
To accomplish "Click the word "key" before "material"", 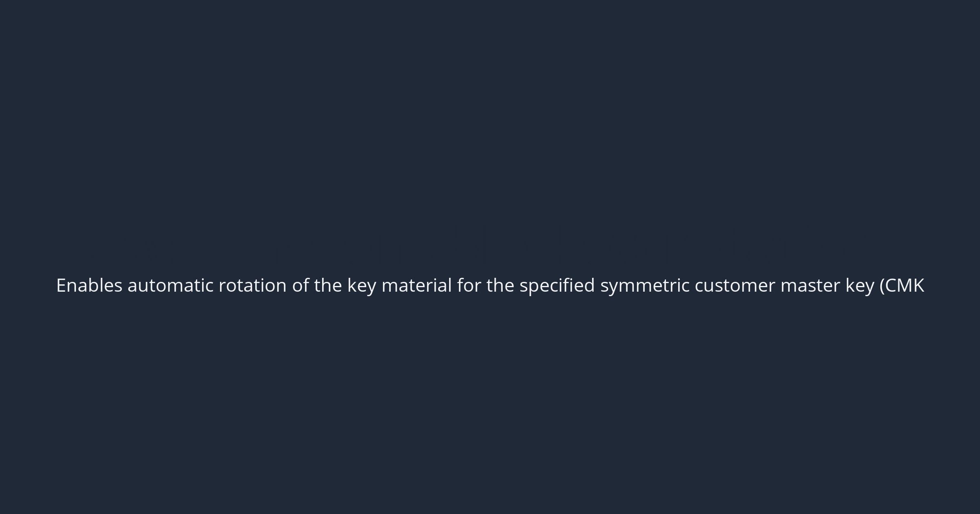I will [361, 286].
